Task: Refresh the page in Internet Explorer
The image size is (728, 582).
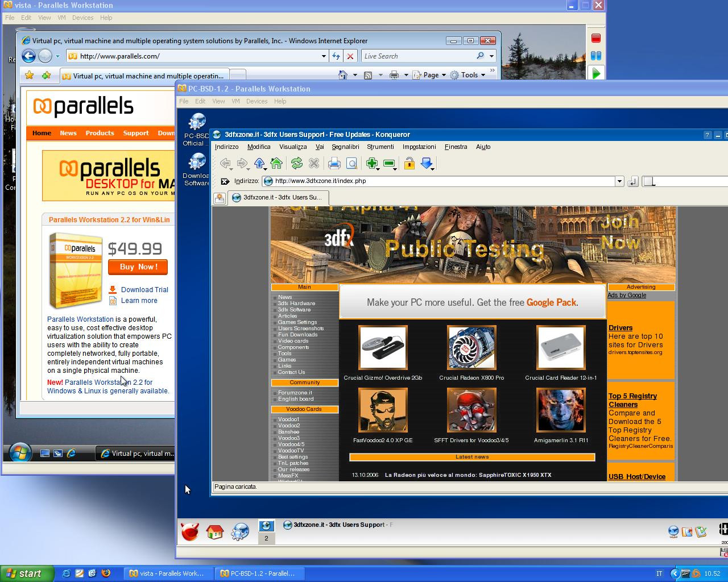Action: click(336, 56)
